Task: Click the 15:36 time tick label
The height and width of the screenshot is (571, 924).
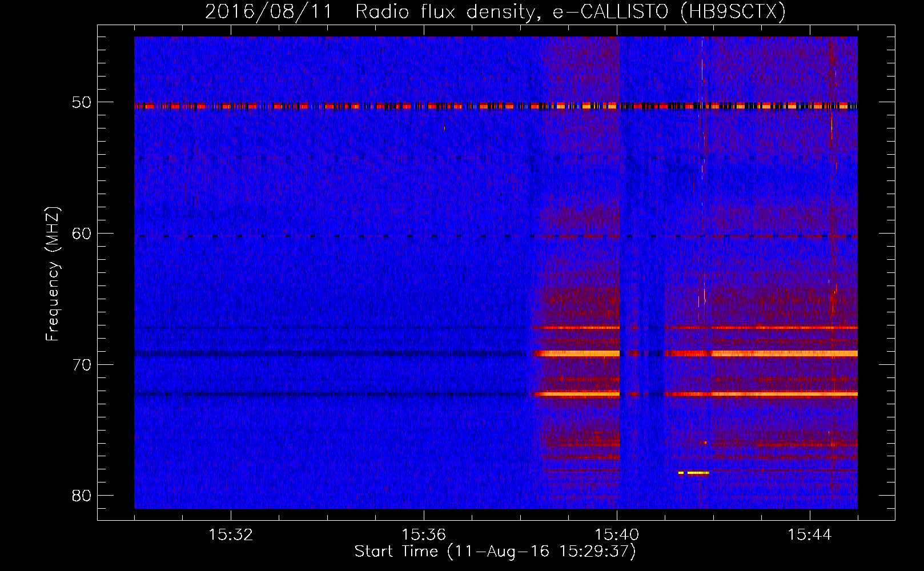Action: 424,535
